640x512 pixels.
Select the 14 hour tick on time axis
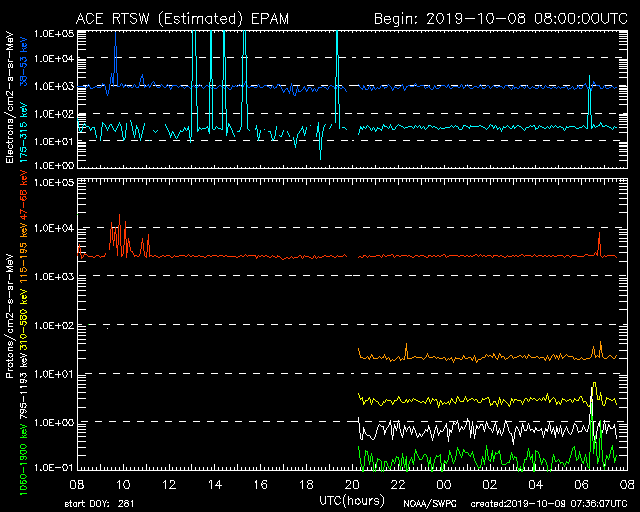[214, 482]
